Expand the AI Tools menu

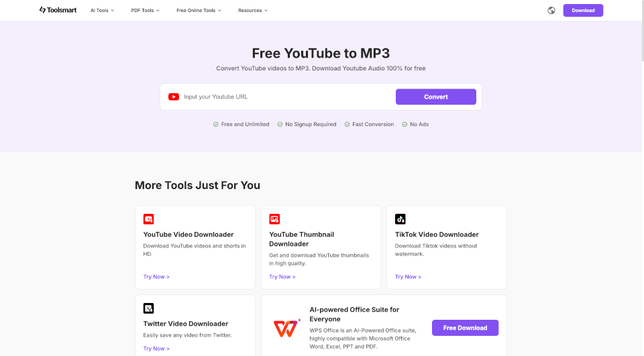pos(102,10)
